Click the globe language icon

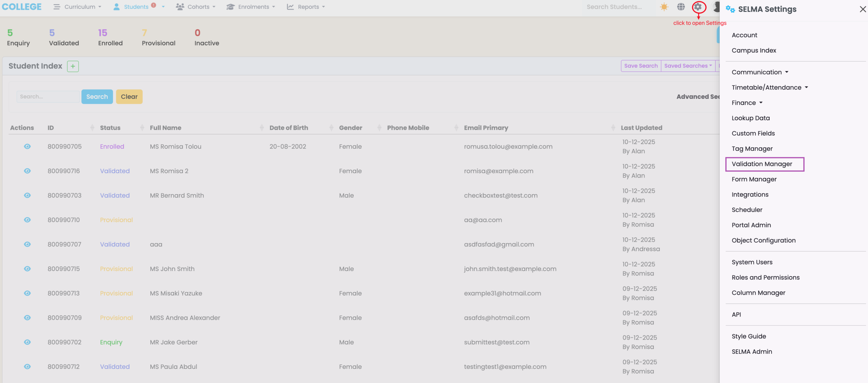(x=681, y=7)
